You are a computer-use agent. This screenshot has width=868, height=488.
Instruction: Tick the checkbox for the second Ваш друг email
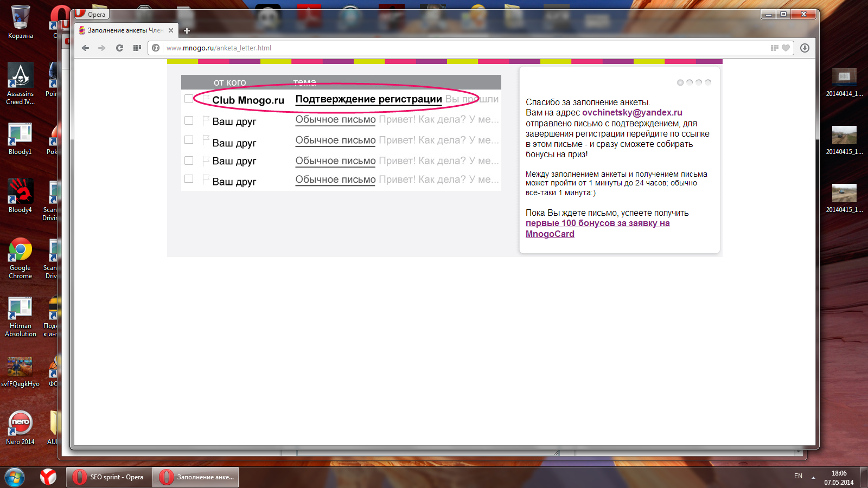[x=189, y=140]
